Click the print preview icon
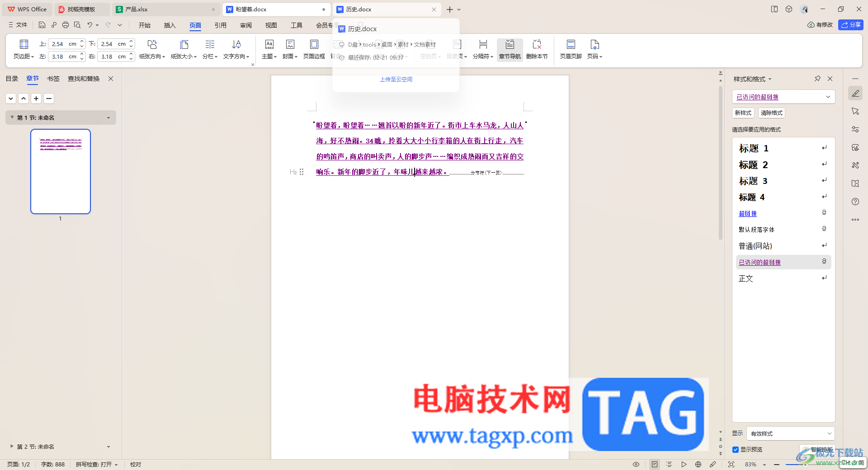The width and height of the screenshot is (868, 470). (x=77, y=25)
